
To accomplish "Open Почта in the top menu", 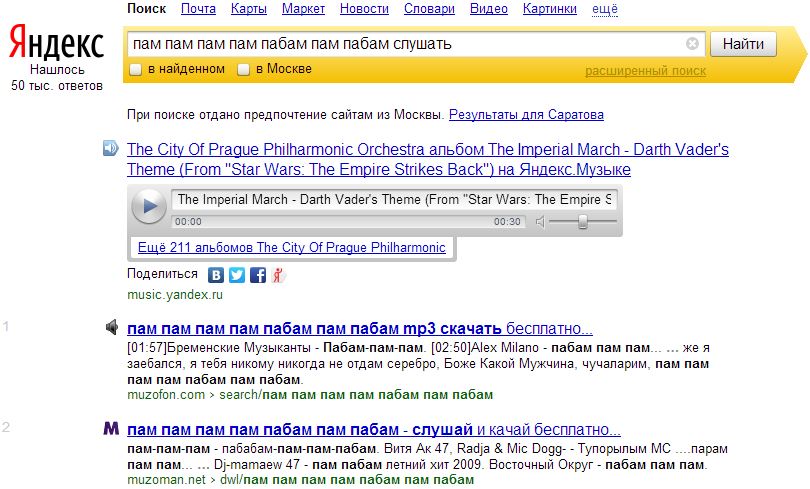I will pos(198,9).
